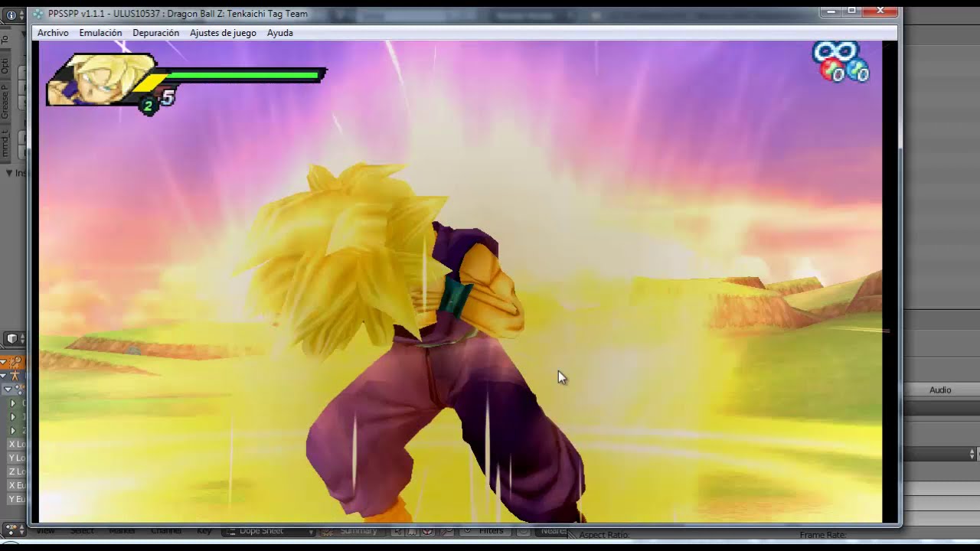The width and height of the screenshot is (980, 551).
Task: Select the Grease P tab in Blender sidebar
Action: click(x=5, y=101)
